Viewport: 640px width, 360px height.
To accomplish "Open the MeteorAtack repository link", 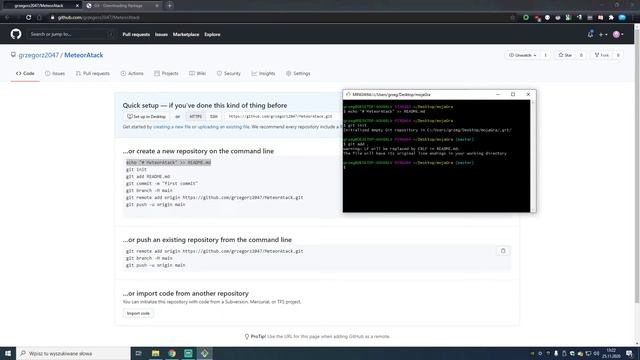I will [x=84, y=55].
